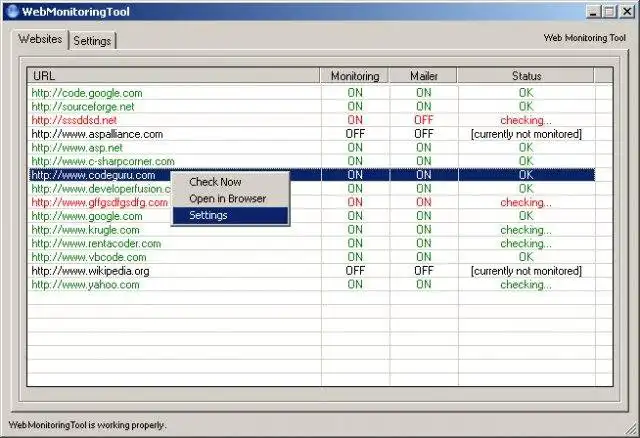Click Monitoring ON cell for google.com

[355, 216]
